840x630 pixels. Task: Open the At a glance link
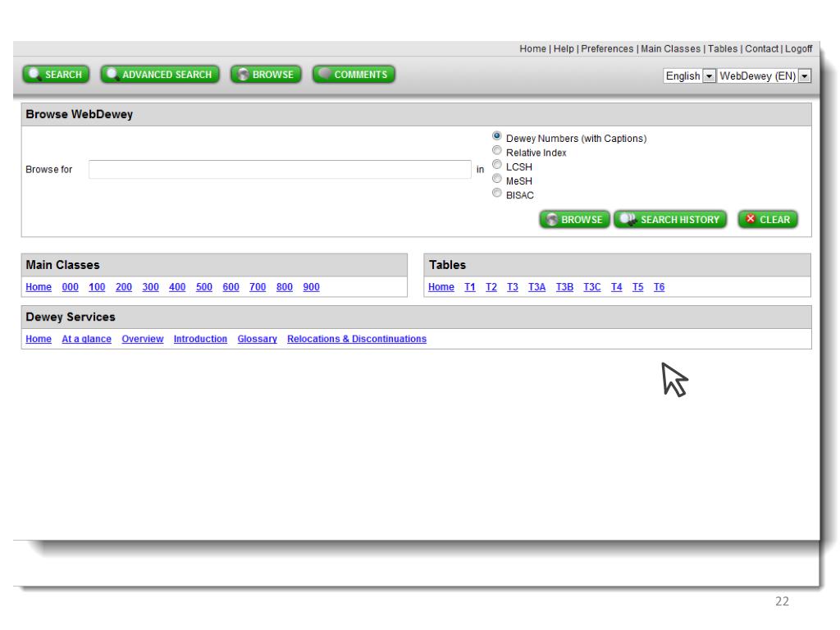[x=87, y=339]
